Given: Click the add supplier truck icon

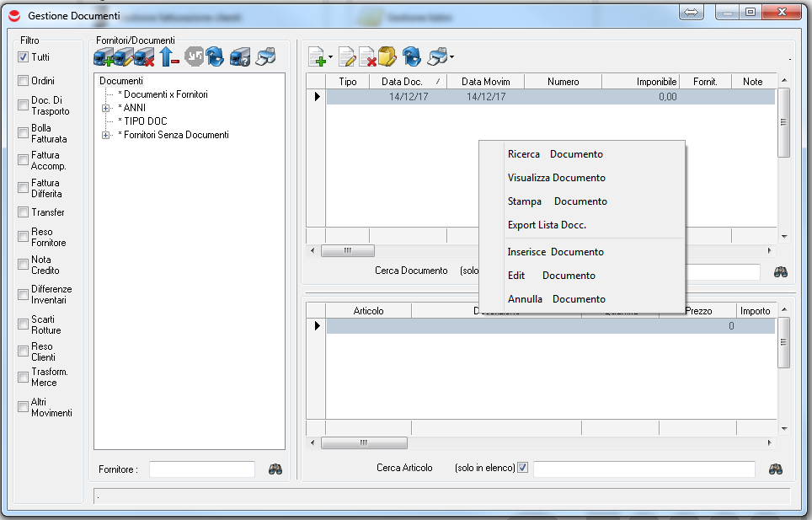Looking at the screenshot, I should pyautogui.click(x=103, y=57).
